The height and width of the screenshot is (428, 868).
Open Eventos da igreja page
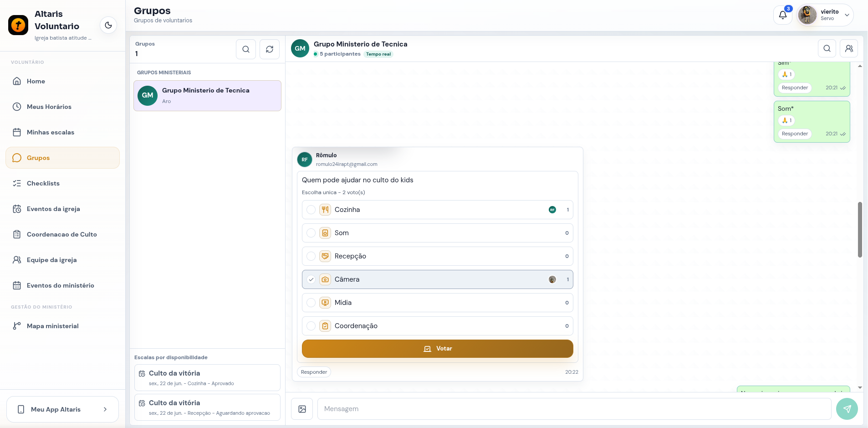(62, 209)
